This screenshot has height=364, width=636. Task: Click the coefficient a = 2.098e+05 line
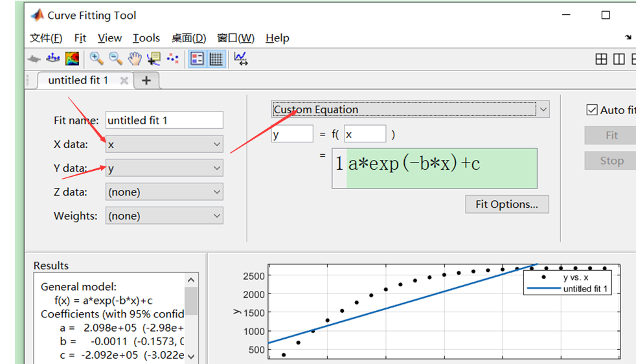(x=122, y=328)
